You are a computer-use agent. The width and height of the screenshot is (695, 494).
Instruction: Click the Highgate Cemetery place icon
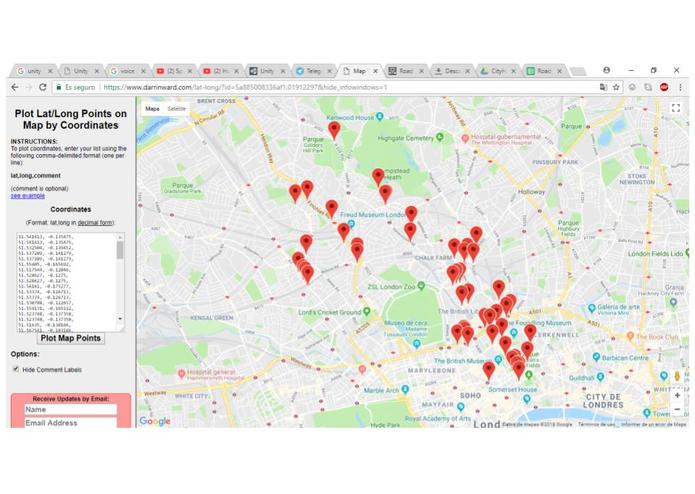(x=439, y=137)
